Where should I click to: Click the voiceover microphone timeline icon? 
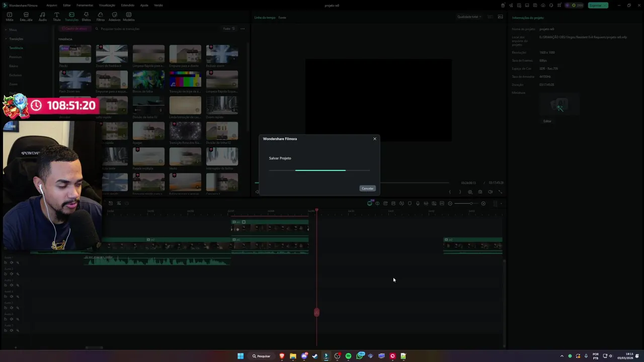[418, 204]
